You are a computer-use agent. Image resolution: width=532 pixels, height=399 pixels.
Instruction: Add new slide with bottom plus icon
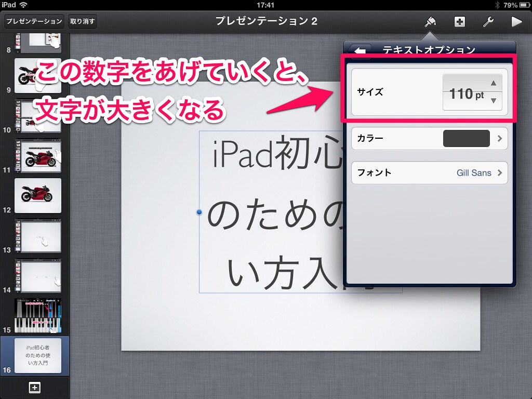pyautogui.click(x=34, y=387)
